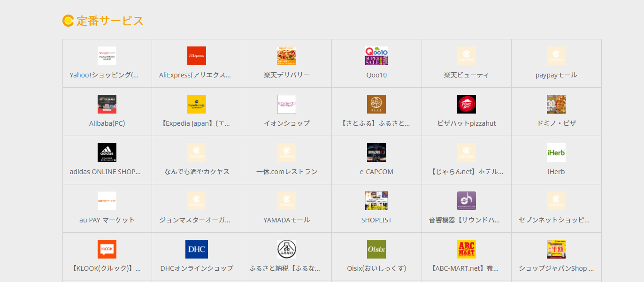Open the paypayモール text link

(556, 75)
